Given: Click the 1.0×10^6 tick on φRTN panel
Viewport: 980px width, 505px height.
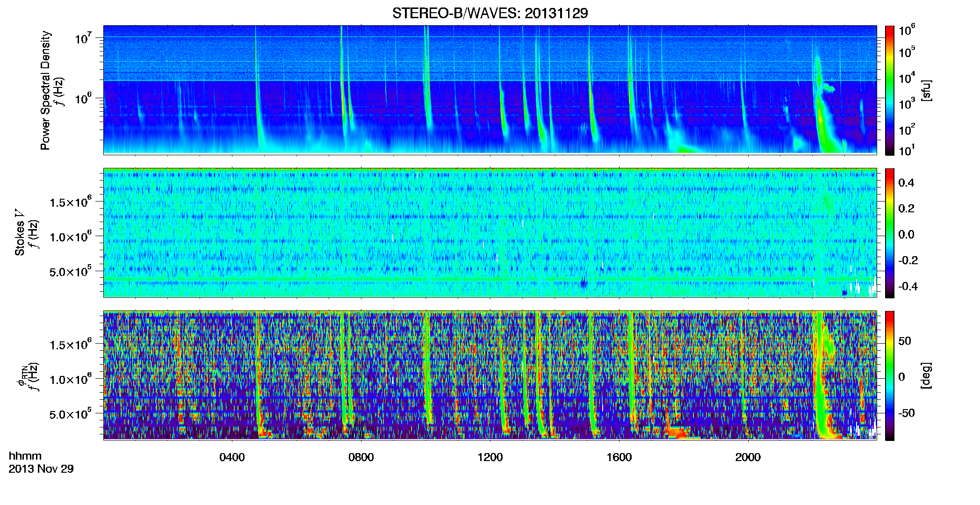Looking at the screenshot, I should click(71, 379).
